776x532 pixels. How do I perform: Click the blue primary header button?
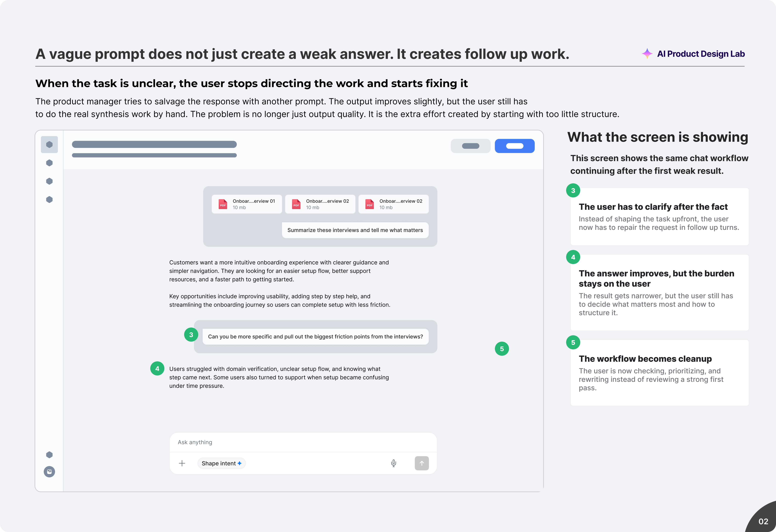point(515,146)
